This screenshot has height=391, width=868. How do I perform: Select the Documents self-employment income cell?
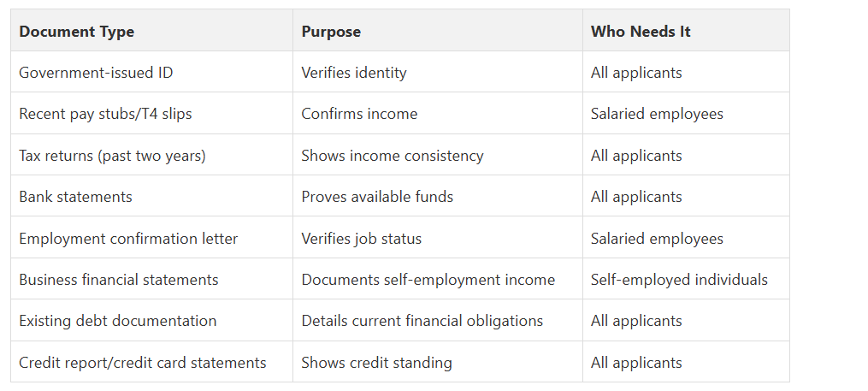pyautogui.click(x=428, y=280)
